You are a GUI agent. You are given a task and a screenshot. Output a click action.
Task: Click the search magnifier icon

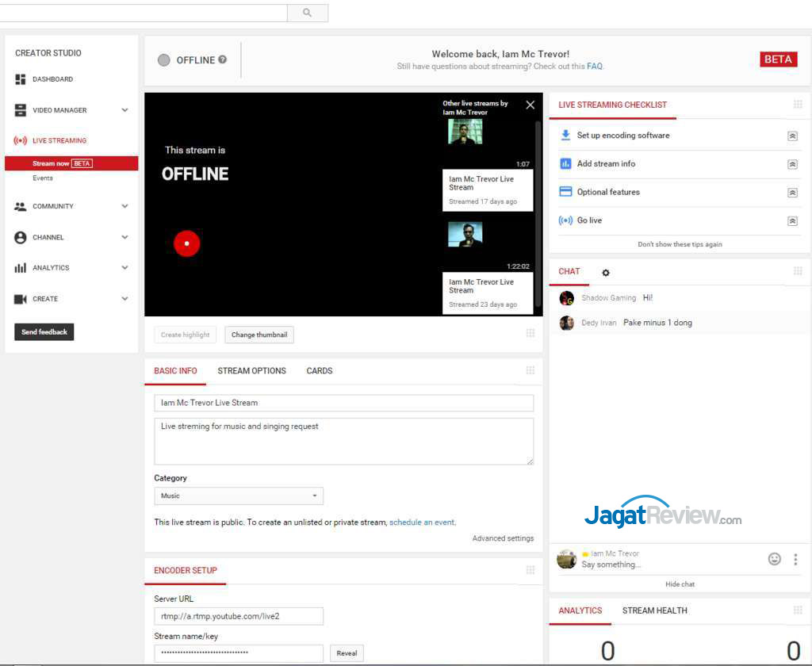[x=307, y=13]
